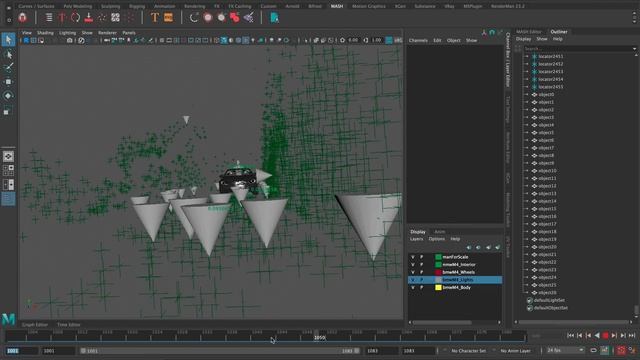This screenshot has width=640, height=360.
Task: Click the purple brush shelf icon
Action: coord(248,18)
